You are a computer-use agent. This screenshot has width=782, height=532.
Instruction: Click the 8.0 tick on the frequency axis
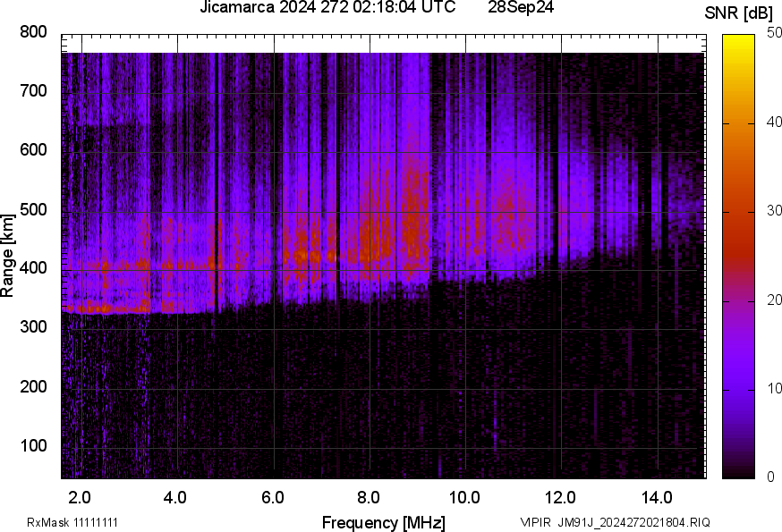[x=369, y=496]
